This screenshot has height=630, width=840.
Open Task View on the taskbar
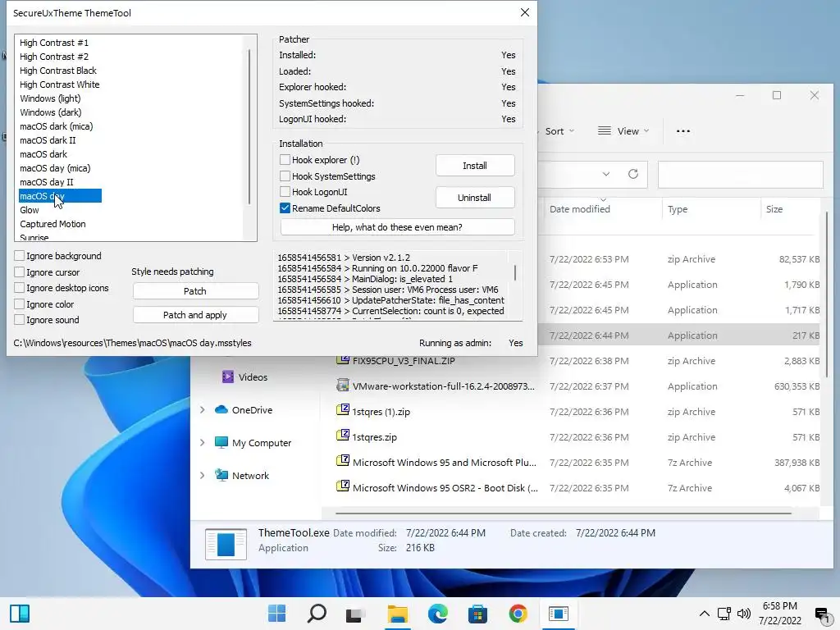[355, 614]
